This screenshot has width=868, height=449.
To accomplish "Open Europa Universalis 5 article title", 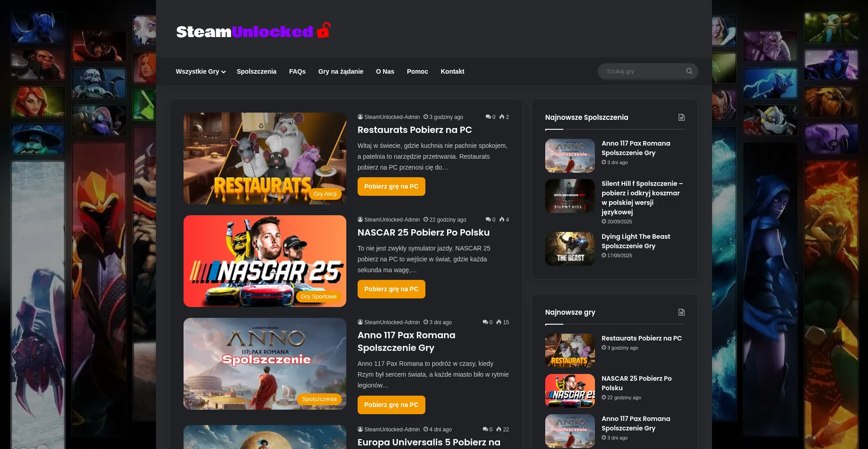I will click(x=429, y=442).
